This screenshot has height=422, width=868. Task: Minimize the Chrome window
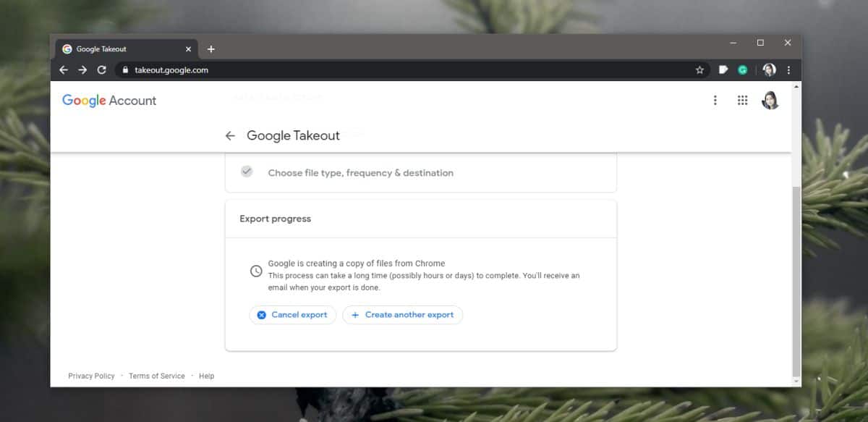(733, 43)
